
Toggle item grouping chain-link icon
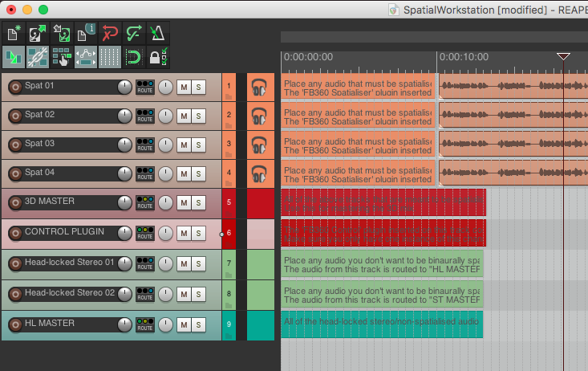point(38,58)
